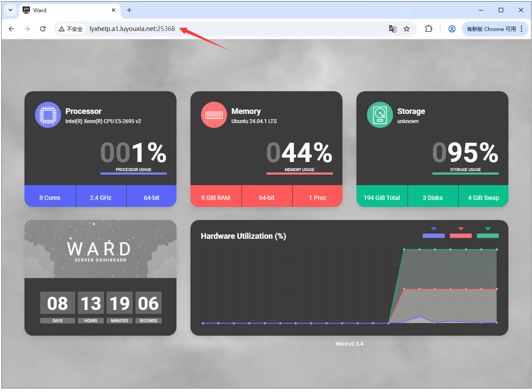Open the browser Extensions puzzle icon
Viewport: 532px width, 392px height.
pyautogui.click(x=428, y=29)
